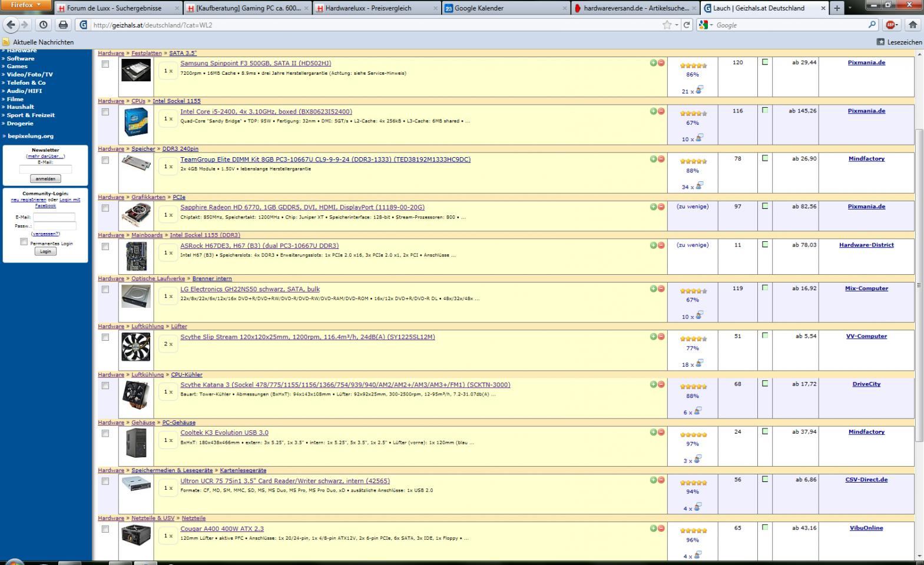This screenshot has height=565, width=924.
Task: Click green plus icon for Scythe Slip Stream
Action: (653, 337)
